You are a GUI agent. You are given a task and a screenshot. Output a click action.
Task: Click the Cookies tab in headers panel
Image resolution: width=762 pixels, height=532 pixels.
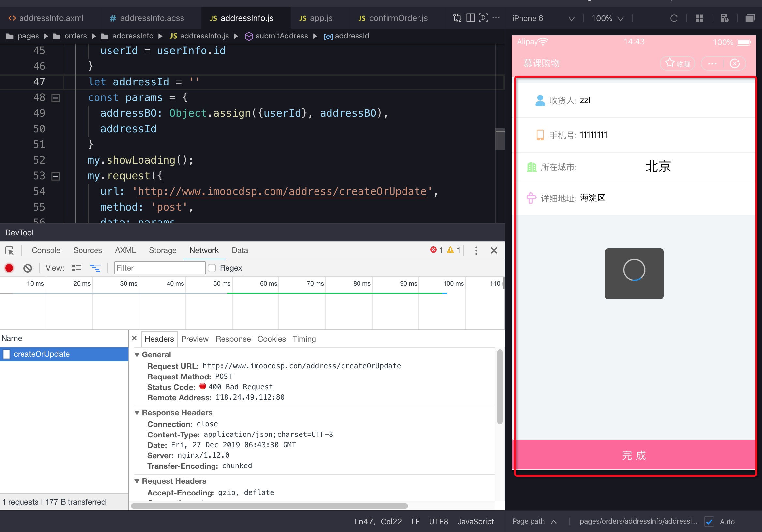[x=271, y=339]
